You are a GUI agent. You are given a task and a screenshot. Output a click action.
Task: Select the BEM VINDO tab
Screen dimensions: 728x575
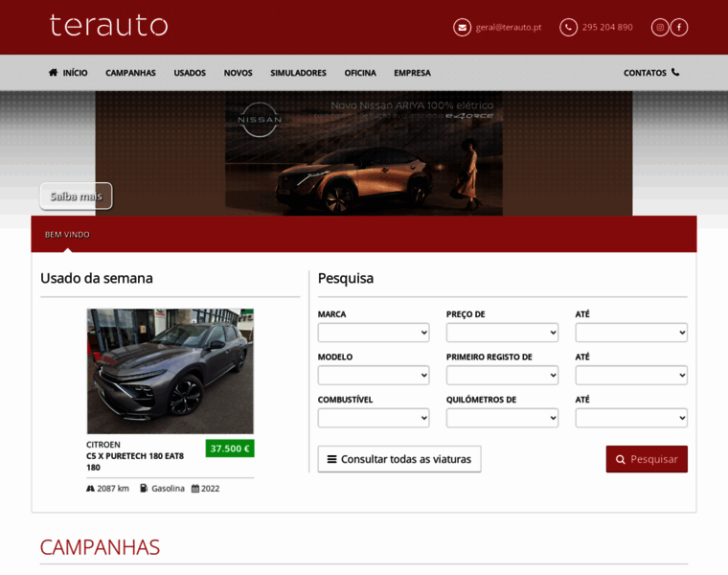tap(67, 235)
